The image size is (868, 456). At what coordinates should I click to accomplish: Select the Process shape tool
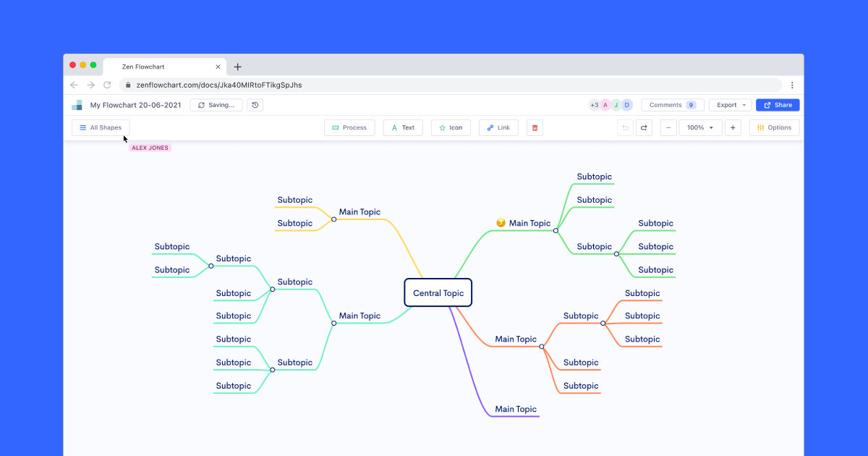point(349,127)
